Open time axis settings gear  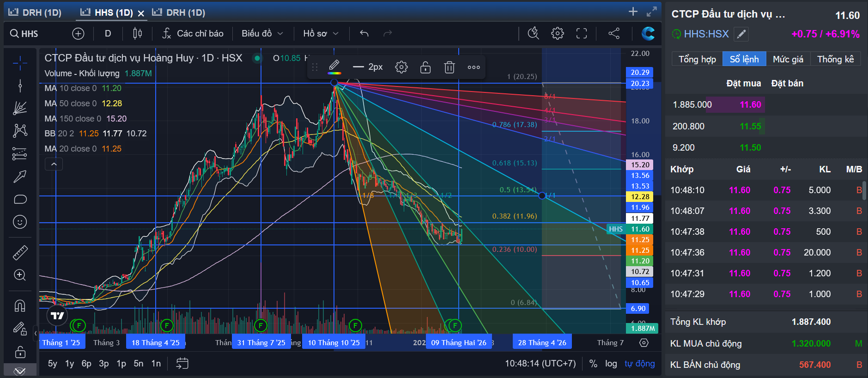click(644, 342)
